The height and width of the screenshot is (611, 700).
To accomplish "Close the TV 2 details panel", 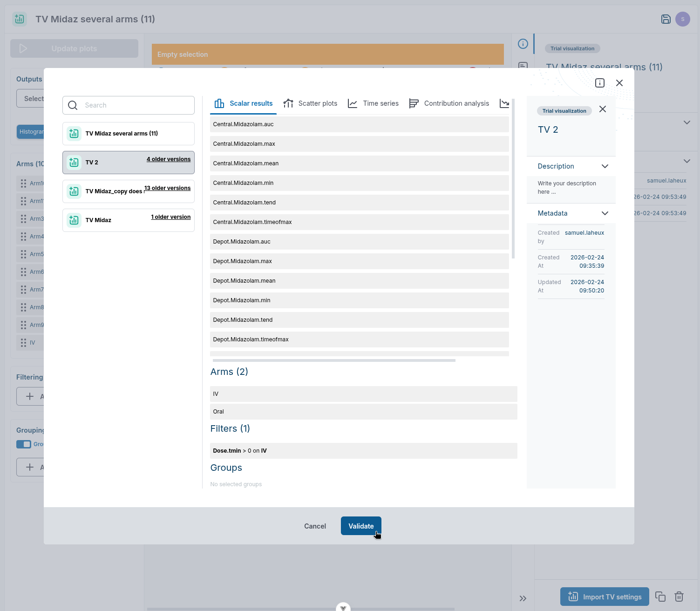I will 603,109.
